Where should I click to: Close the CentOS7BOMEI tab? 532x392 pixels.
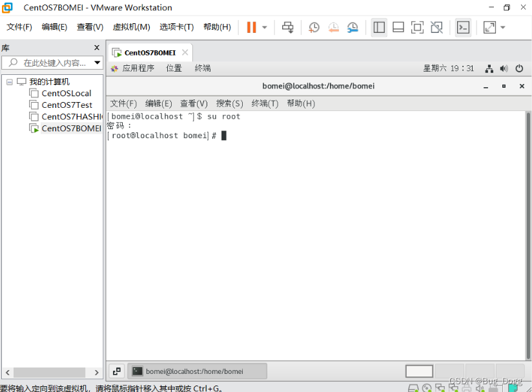click(x=185, y=52)
